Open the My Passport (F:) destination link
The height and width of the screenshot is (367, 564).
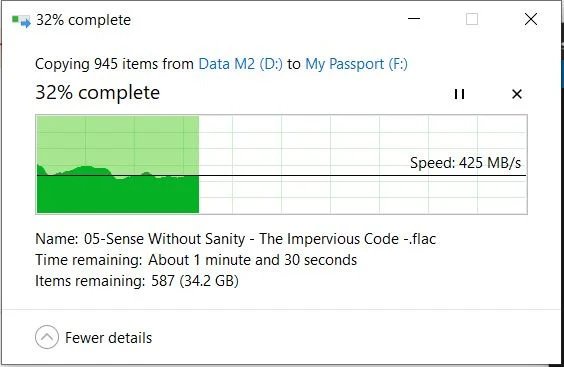tap(356, 64)
